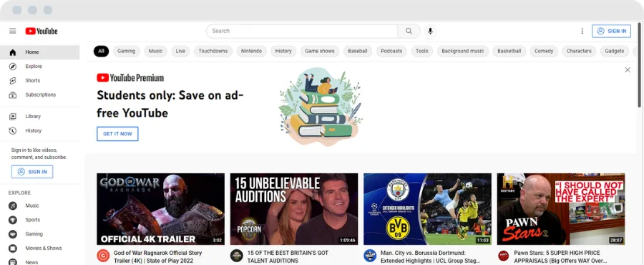
Task: Select the All filter chip
Action: (101, 52)
